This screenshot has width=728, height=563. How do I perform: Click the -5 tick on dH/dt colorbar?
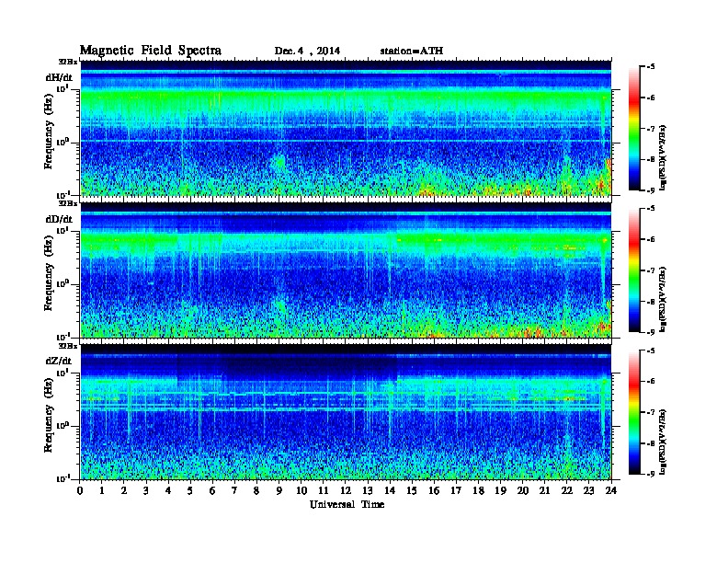point(650,67)
